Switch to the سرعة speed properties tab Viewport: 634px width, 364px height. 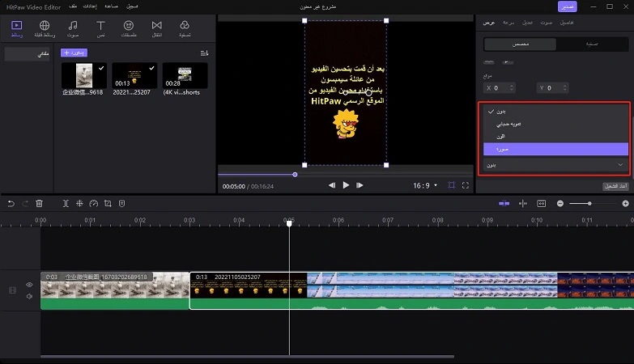(508, 23)
